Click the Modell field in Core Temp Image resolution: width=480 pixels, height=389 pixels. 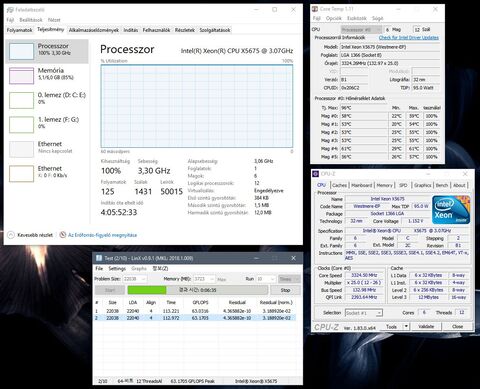click(x=390, y=47)
